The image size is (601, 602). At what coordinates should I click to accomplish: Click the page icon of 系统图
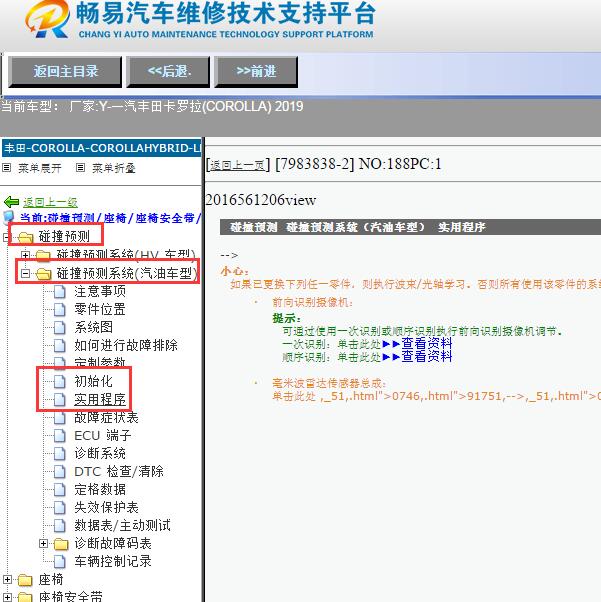tap(60, 327)
